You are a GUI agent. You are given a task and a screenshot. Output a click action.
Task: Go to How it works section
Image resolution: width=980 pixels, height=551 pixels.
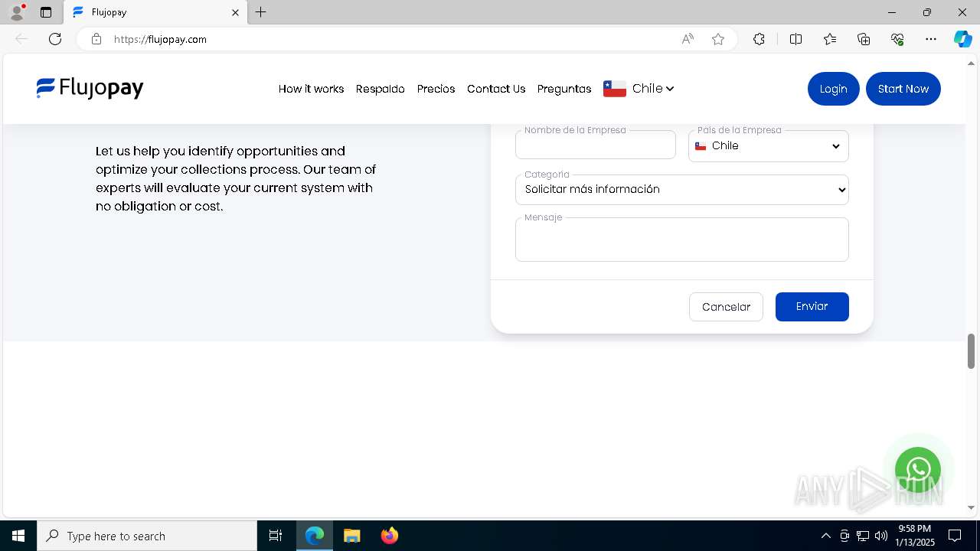point(311,89)
